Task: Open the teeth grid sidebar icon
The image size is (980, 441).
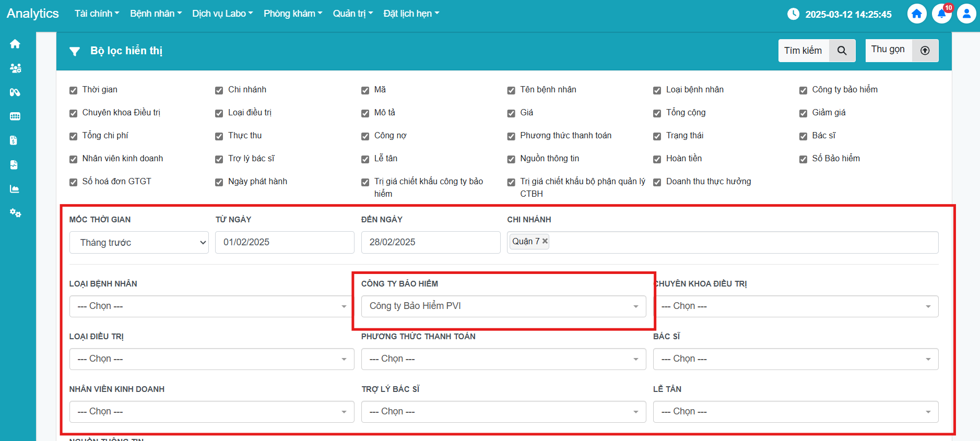Action: click(15, 116)
